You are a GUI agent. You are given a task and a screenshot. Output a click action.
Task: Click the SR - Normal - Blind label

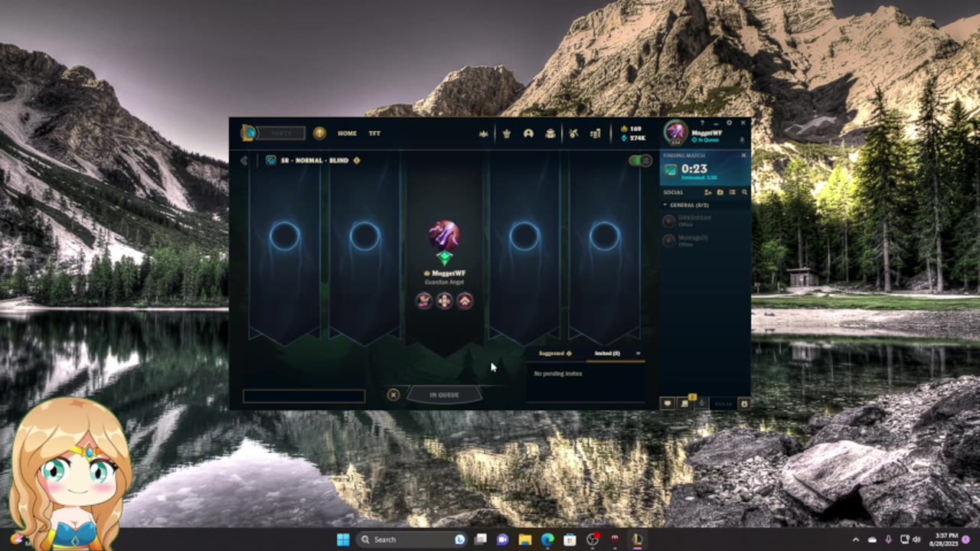point(315,161)
